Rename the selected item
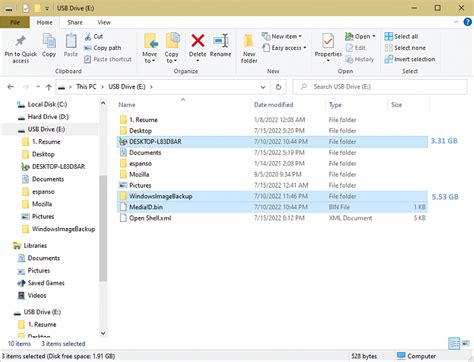The height and width of the screenshot is (362, 474). tap(220, 46)
